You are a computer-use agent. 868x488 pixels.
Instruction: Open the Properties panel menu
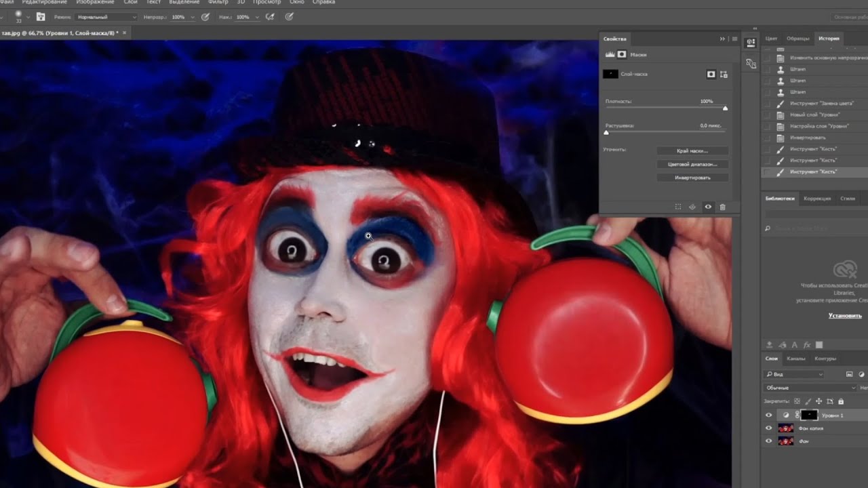734,39
